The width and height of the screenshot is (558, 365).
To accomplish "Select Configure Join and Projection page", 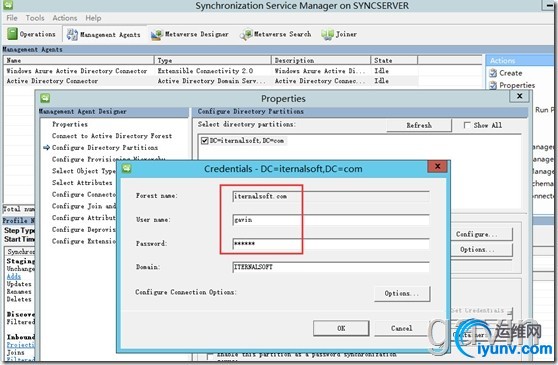I will (84, 206).
